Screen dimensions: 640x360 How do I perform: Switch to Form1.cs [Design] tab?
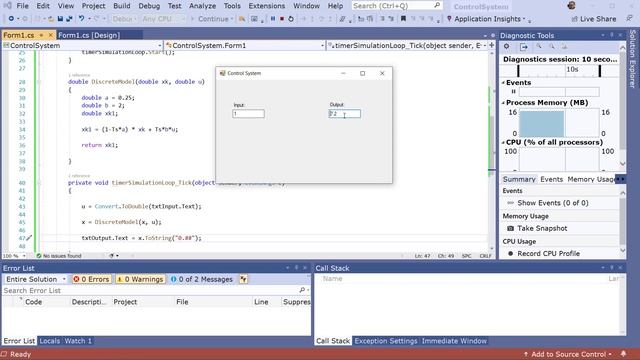pyautogui.click(x=89, y=35)
